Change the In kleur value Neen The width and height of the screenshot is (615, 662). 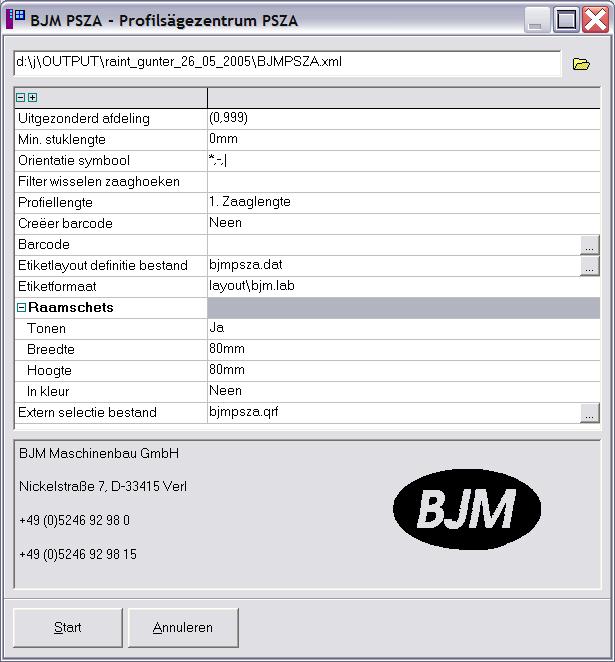[404, 392]
